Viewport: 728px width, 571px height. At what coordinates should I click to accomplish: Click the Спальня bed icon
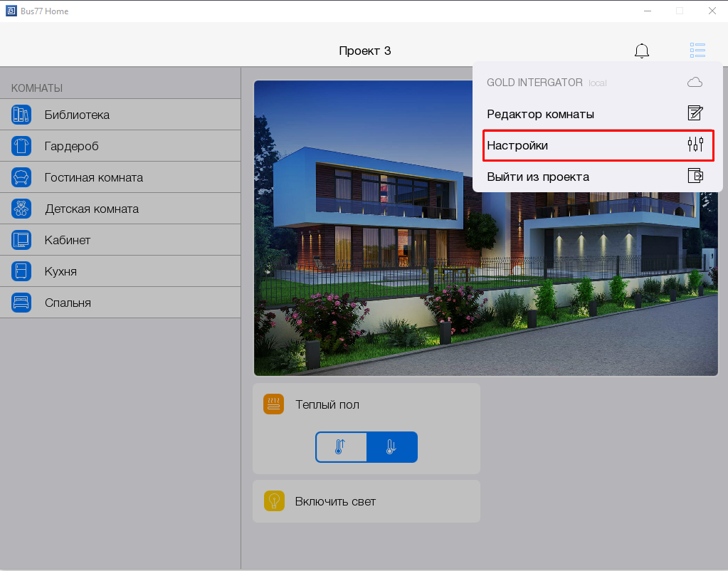click(21, 303)
